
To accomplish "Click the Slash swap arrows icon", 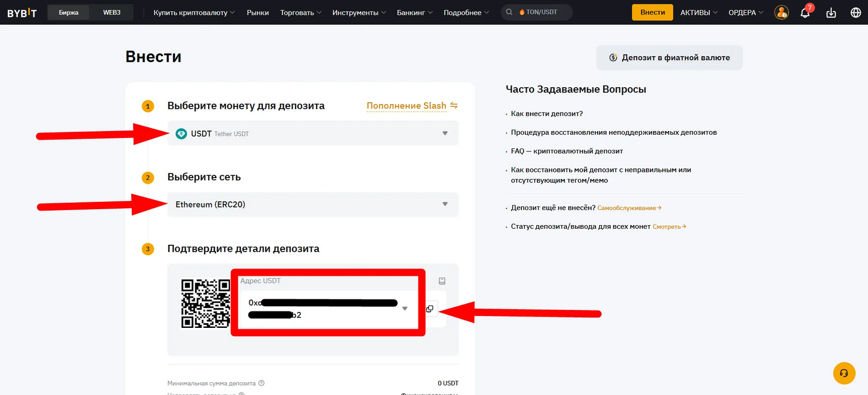I will pyautogui.click(x=454, y=105).
